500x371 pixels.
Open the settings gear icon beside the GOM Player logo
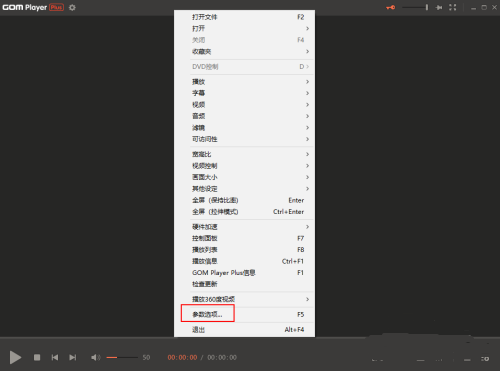(72, 7)
